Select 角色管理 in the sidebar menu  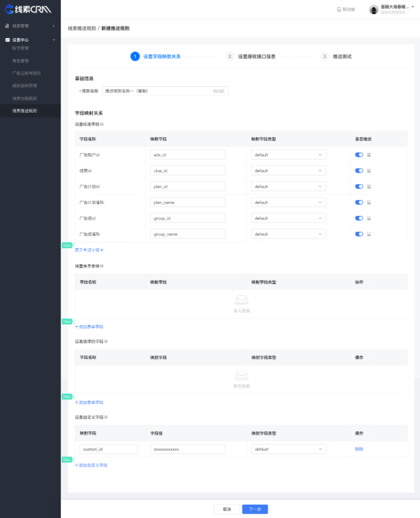click(20, 61)
